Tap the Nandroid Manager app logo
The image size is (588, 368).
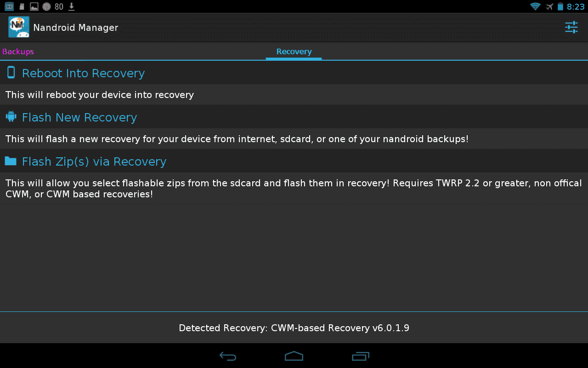19,27
